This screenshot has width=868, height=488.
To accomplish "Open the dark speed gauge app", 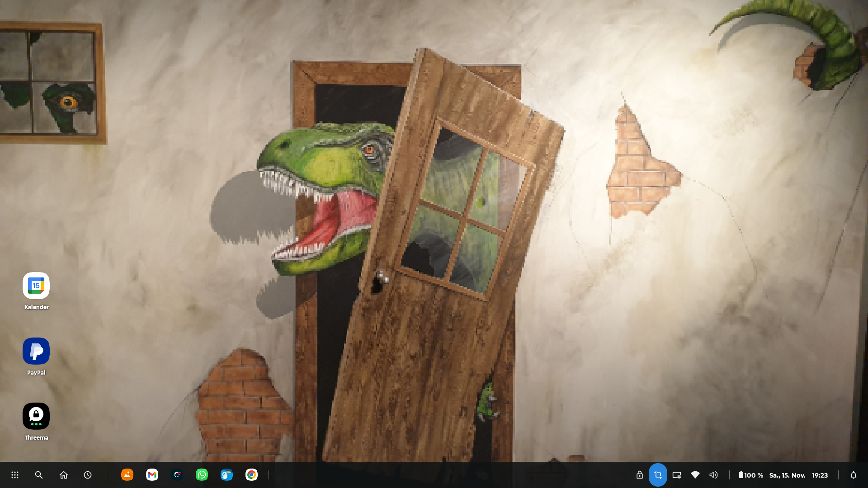I will pyautogui.click(x=177, y=475).
